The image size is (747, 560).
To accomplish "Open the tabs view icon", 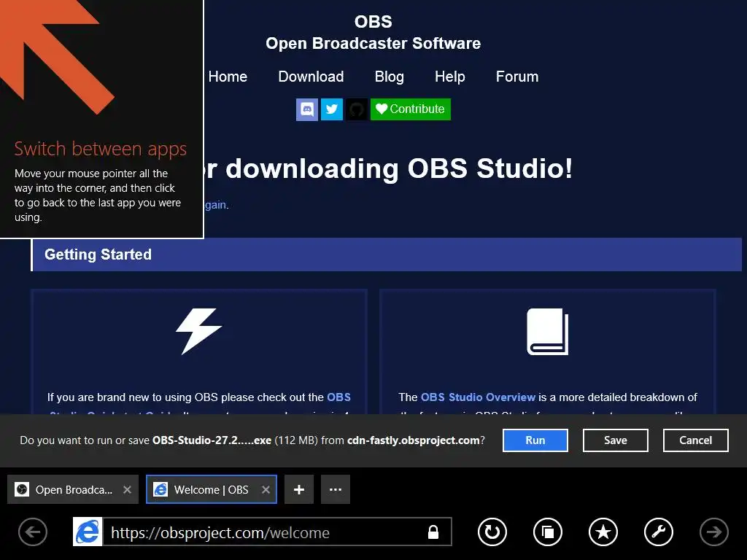I will [x=548, y=532].
